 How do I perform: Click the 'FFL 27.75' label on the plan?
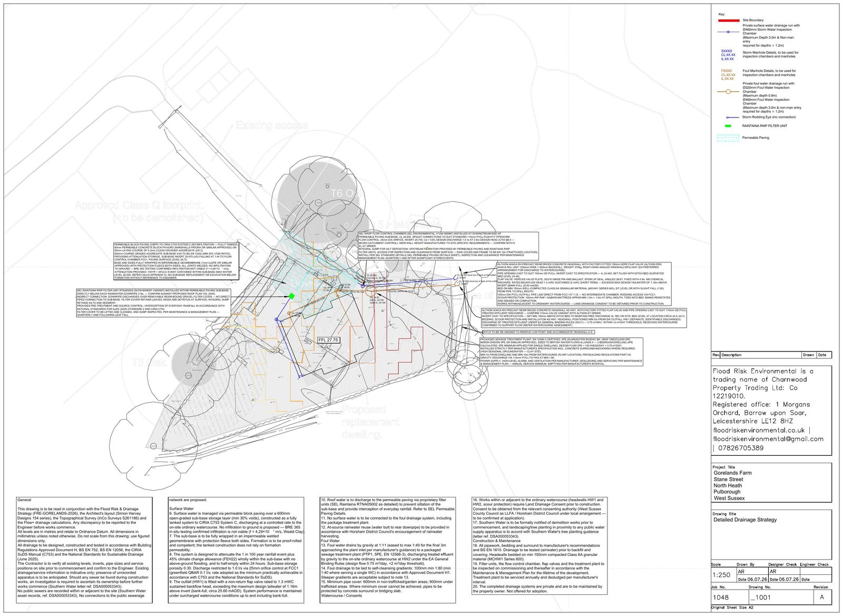tap(329, 340)
